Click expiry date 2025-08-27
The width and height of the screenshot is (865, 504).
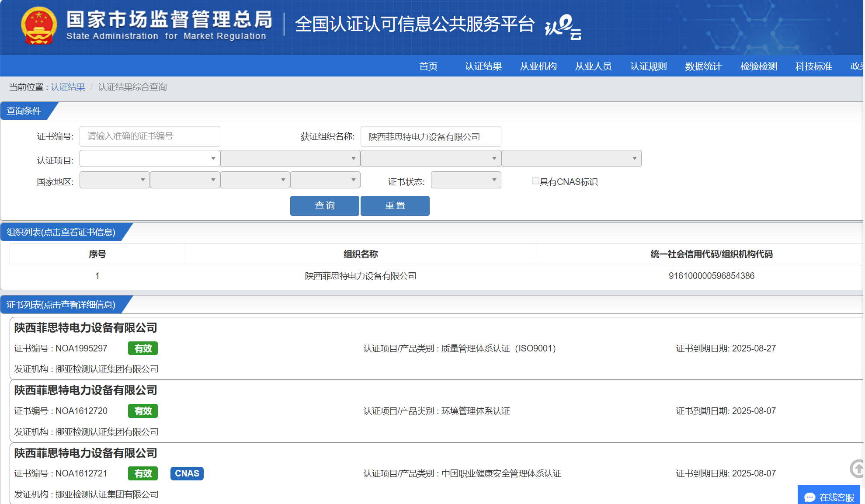click(754, 348)
